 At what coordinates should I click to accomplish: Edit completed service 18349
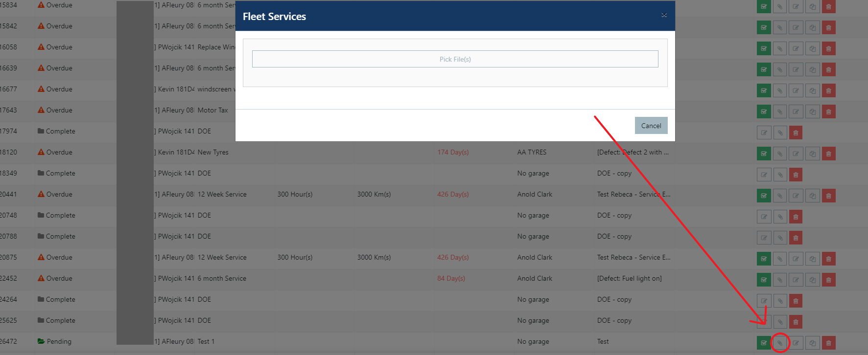[764, 175]
